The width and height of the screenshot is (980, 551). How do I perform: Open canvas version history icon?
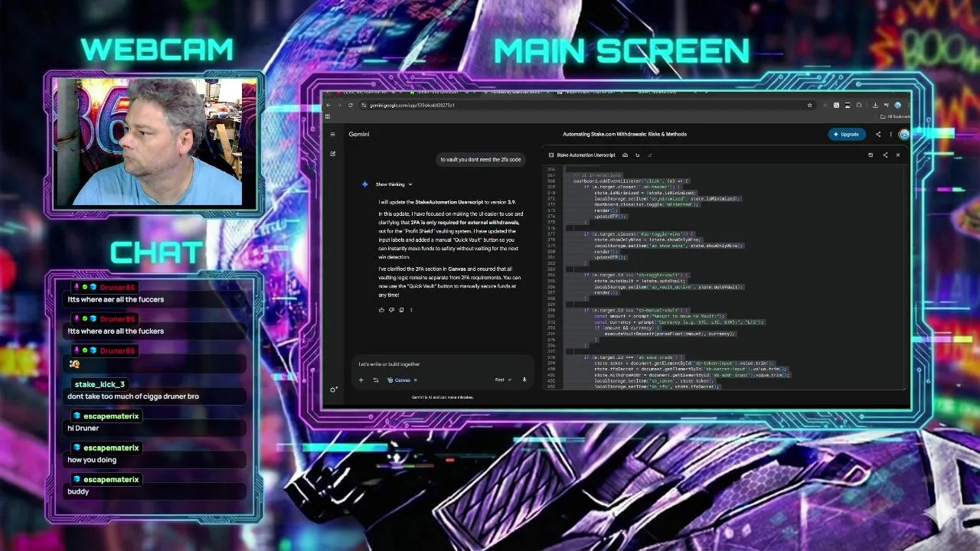[871, 155]
